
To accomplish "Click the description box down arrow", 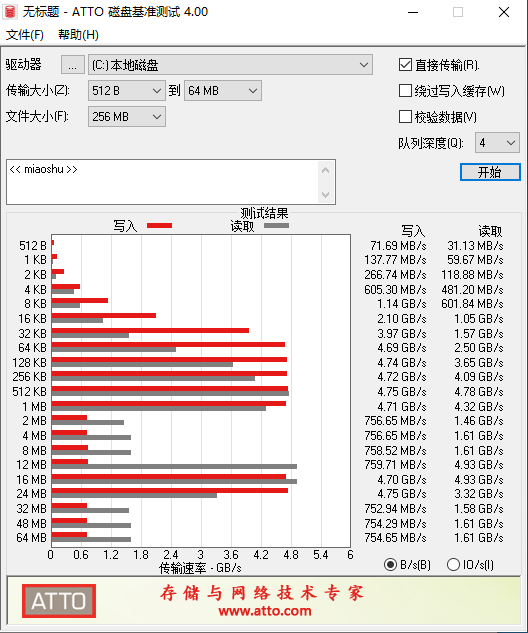I will [x=325, y=195].
